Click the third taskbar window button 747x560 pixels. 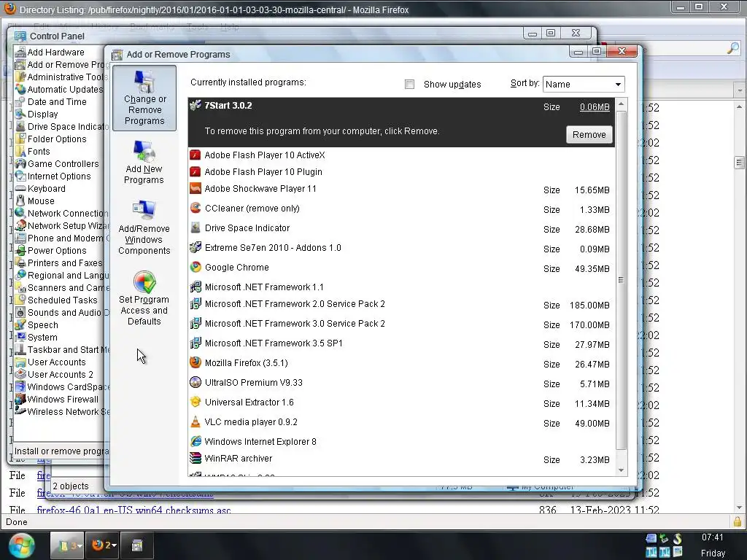click(x=137, y=545)
